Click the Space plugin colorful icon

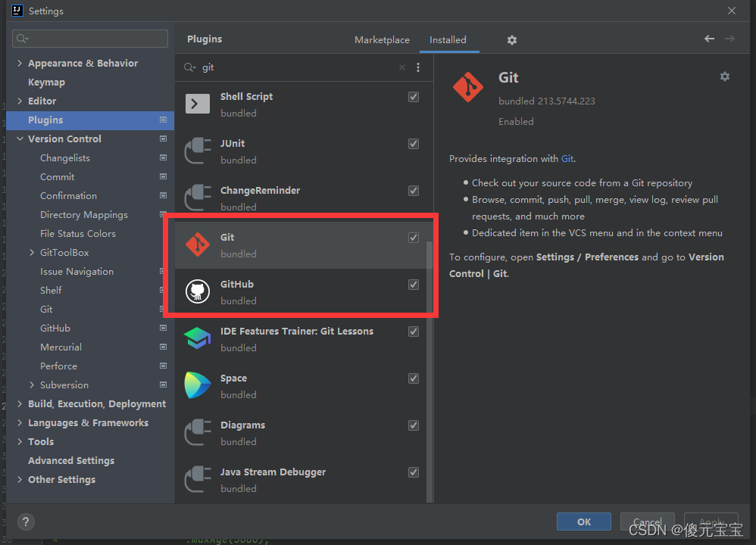click(x=198, y=385)
